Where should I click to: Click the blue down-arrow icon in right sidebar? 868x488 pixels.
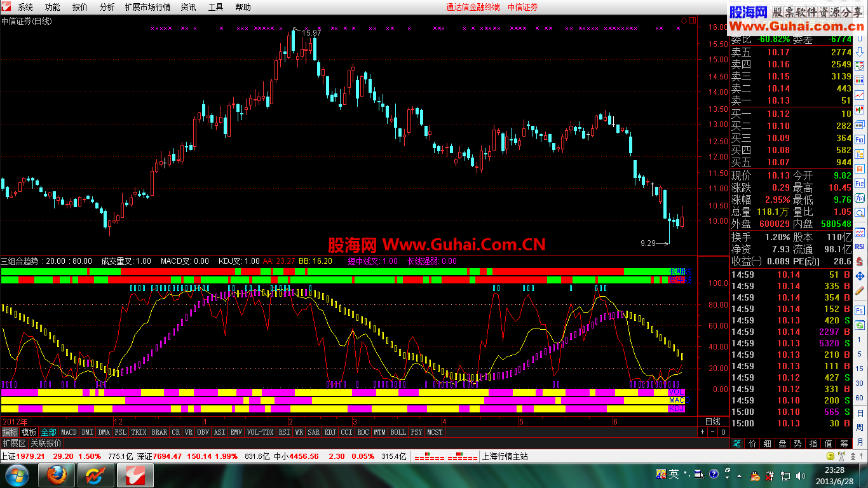click(x=859, y=51)
